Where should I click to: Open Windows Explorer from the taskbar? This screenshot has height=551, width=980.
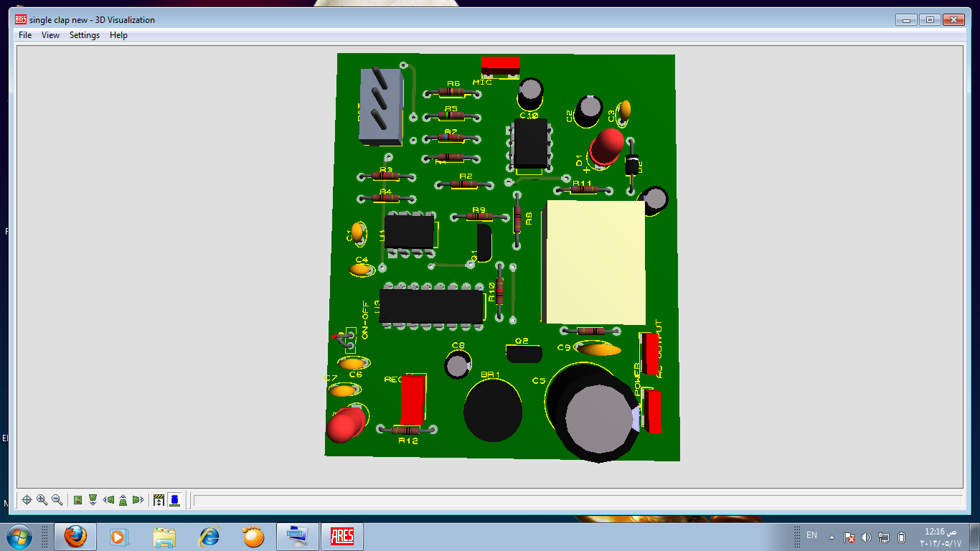click(164, 536)
